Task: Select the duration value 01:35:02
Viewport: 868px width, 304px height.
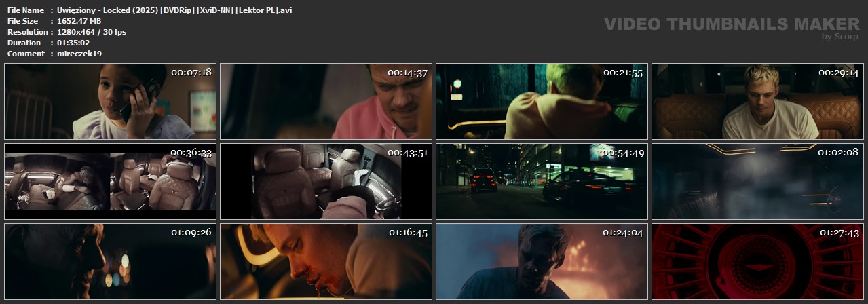Action: pyautogui.click(x=73, y=43)
